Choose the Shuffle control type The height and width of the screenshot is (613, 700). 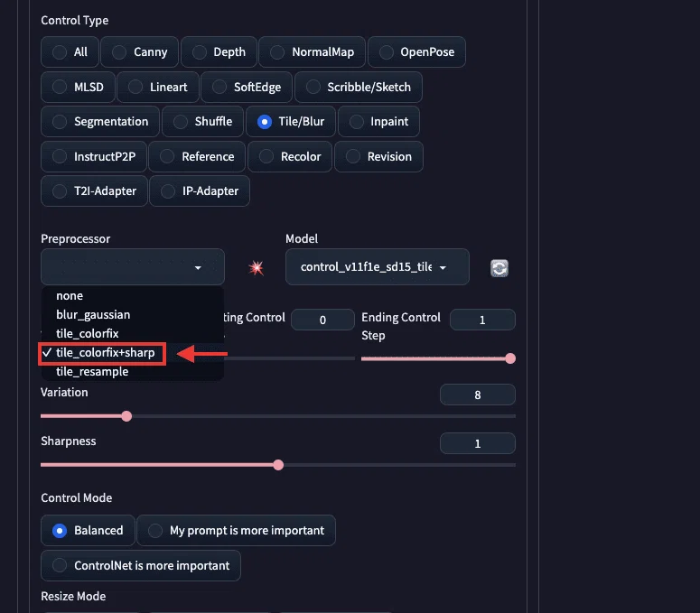pos(202,121)
